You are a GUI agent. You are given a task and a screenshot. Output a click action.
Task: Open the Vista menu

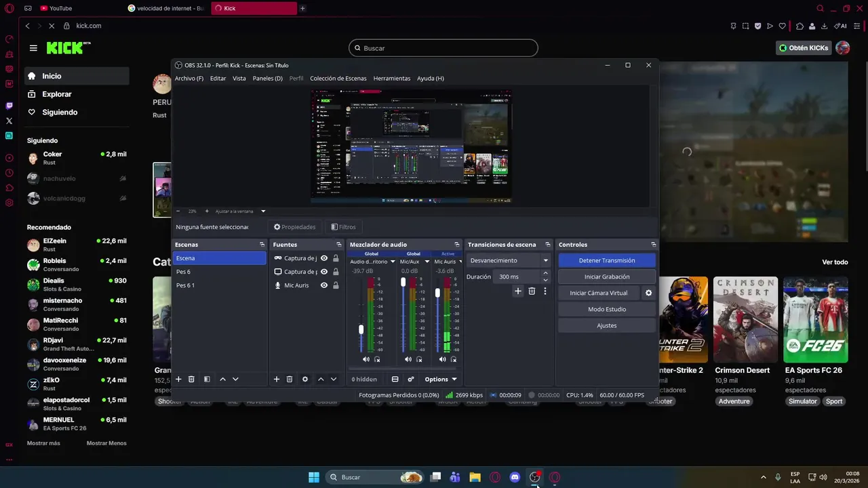coord(239,79)
